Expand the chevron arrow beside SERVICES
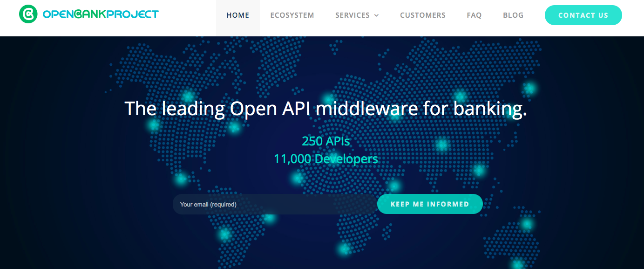This screenshot has width=644, height=269. click(x=376, y=15)
